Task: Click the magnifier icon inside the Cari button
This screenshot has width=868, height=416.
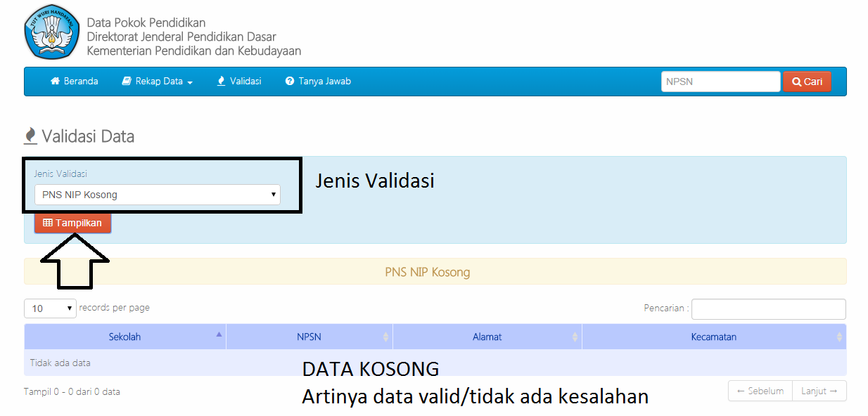Action: (796, 82)
